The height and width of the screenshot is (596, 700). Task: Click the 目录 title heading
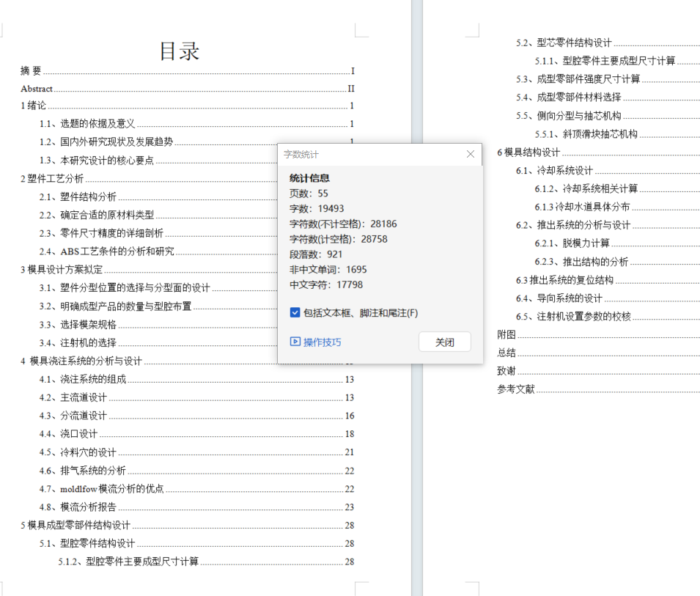180,51
